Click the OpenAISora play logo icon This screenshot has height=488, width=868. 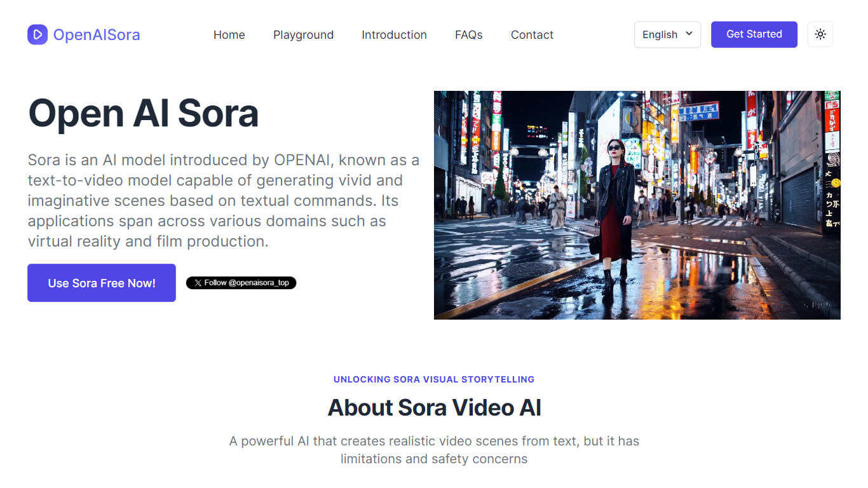pyautogui.click(x=37, y=34)
